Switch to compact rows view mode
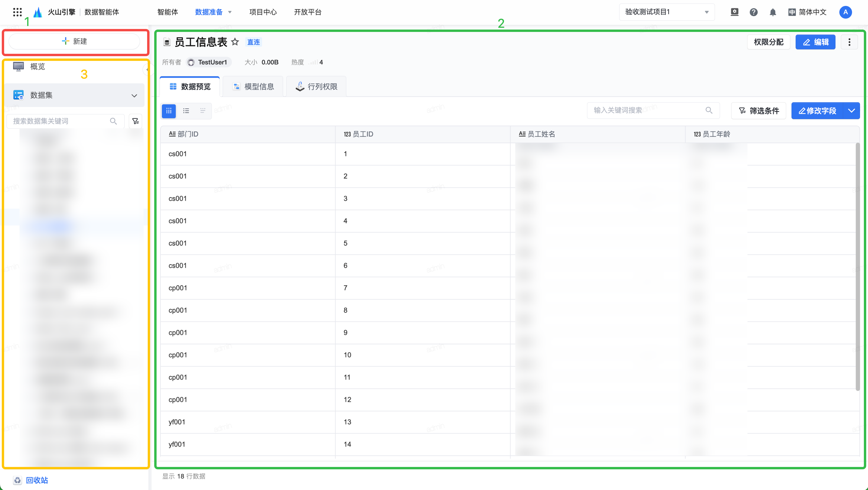Screen dimensions: 868x490 tap(203, 111)
